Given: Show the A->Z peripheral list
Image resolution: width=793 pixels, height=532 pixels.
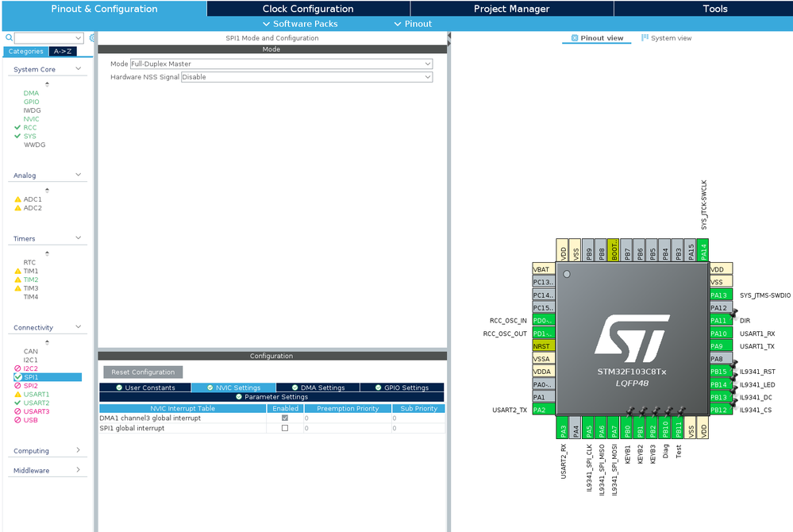Looking at the screenshot, I should 63,51.
